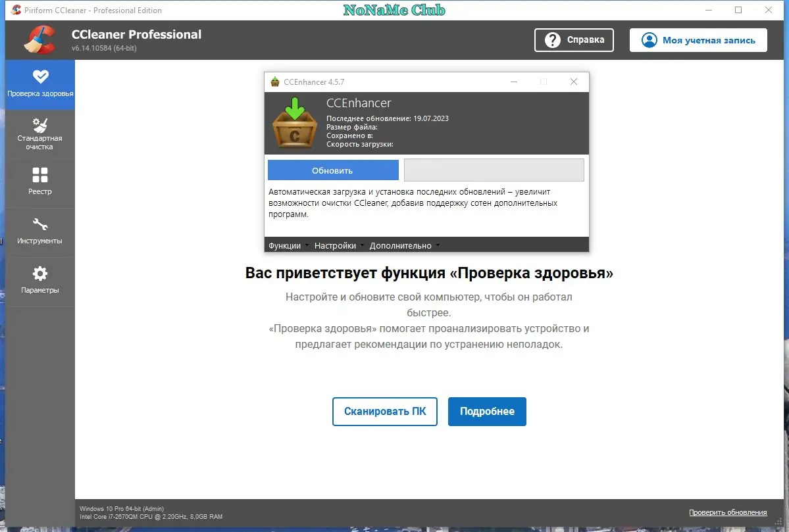Click the CCleaner logo in the header
789x532 pixels.
[39, 39]
